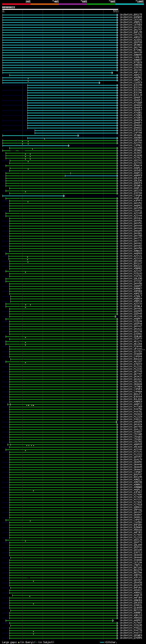Click the UniRef100_P27497 label
The image size is (146, 644).
click(131, 623)
